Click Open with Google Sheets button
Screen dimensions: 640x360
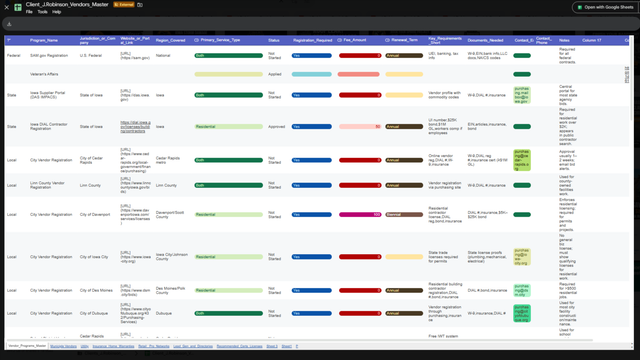605,7
